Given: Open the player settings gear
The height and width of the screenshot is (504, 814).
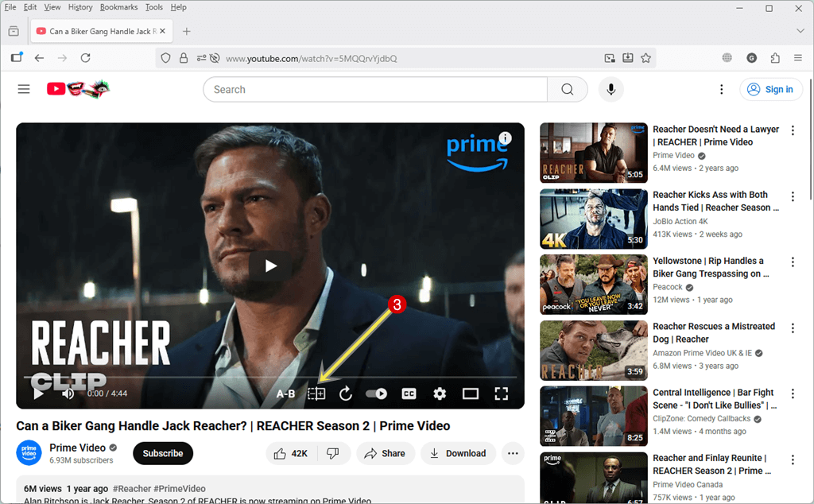Looking at the screenshot, I should coord(440,394).
